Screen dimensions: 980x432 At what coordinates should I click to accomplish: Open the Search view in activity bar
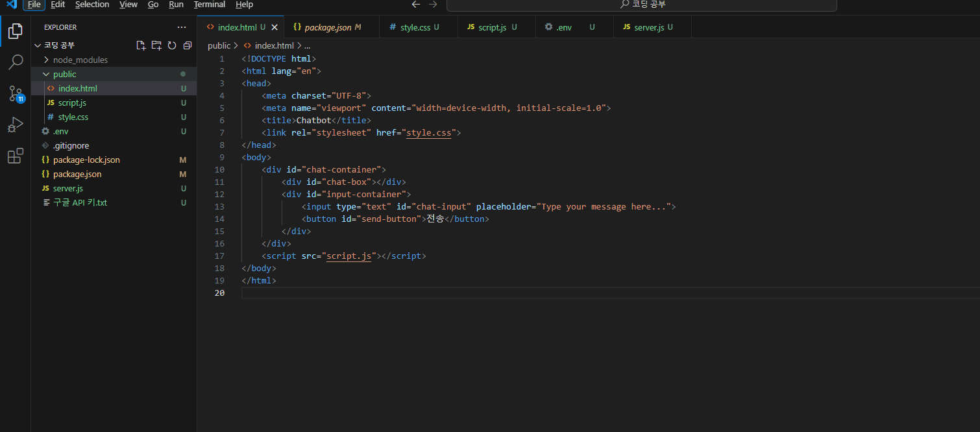point(16,62)
